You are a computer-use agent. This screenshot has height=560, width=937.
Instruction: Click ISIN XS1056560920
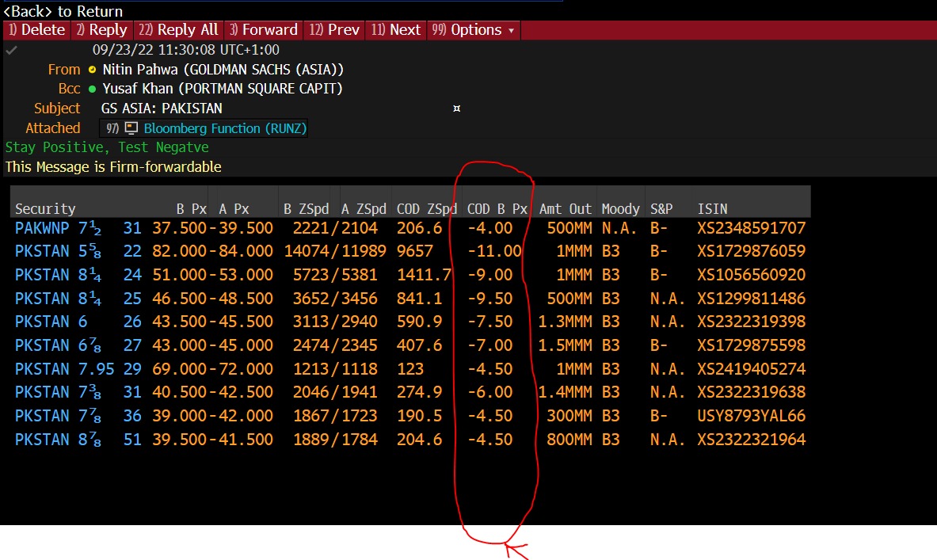[x=751, y=275]
